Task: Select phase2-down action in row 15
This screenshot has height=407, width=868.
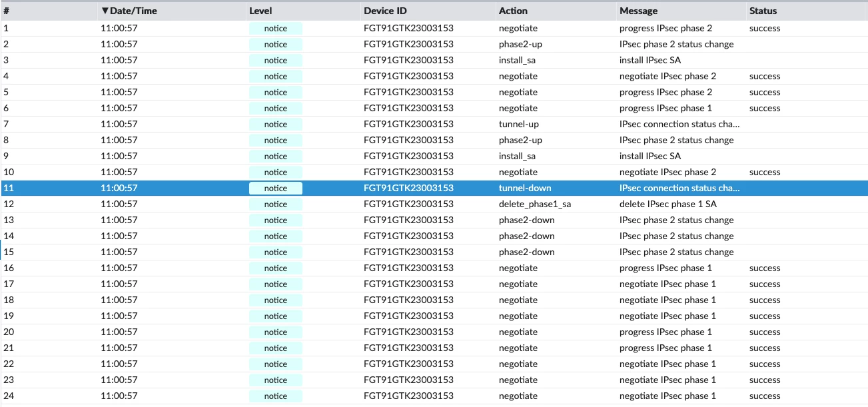Action: pyautogui.click(x=526, y=252)
